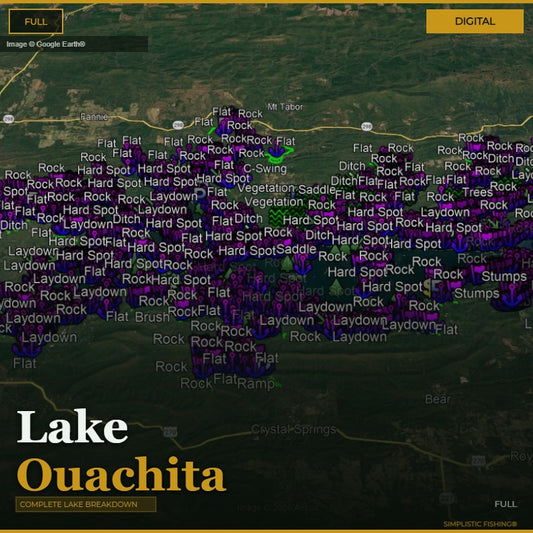Click the Mt Tabor place label
533x533 pixels.
coord(285,107)
